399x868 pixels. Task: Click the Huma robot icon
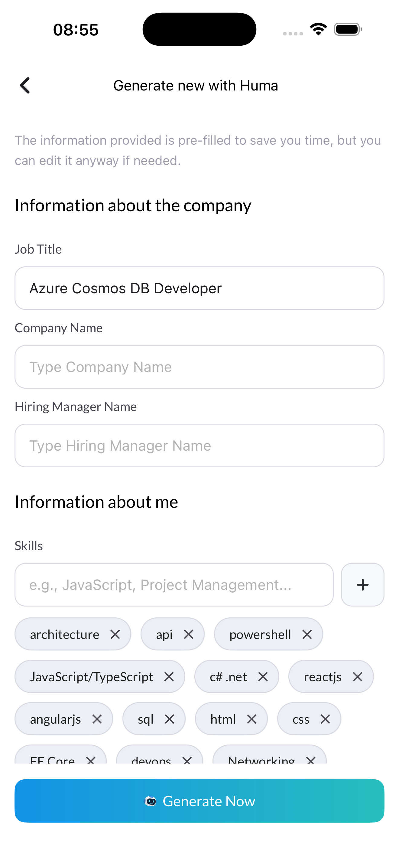151,801
